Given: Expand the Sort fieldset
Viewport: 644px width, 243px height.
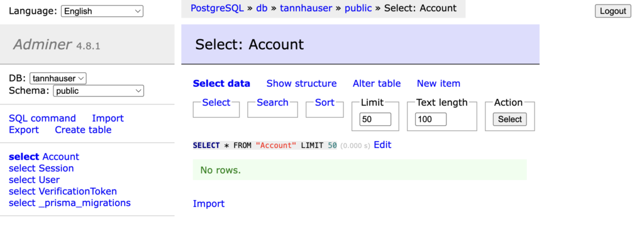Looking at the screenshot, I should (325, 103).
